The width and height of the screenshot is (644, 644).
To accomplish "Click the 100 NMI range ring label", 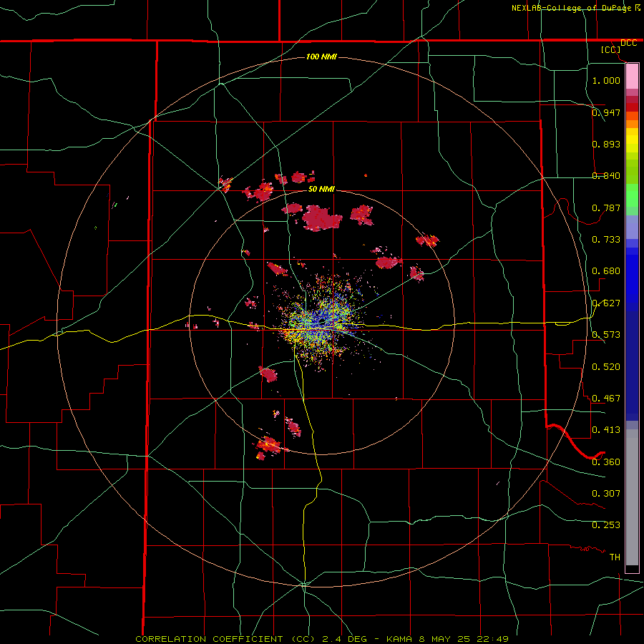I will click(x=321, y=57).
